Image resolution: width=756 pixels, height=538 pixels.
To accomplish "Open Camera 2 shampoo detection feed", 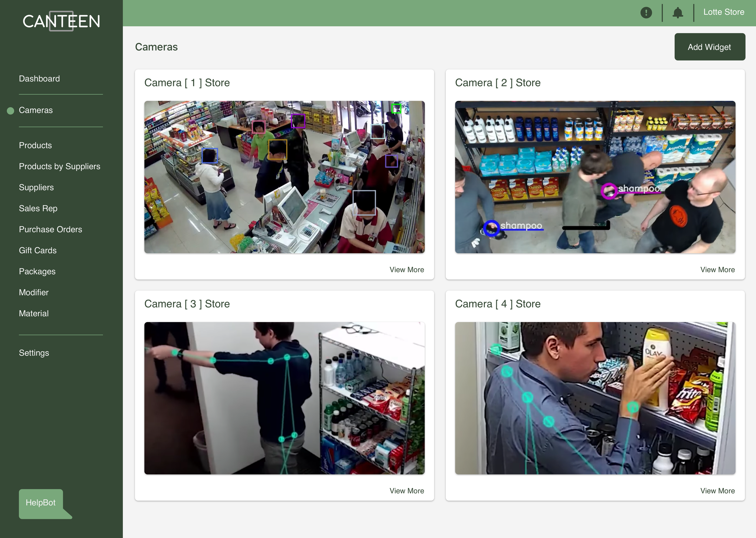I will pyautogui.click(x=595, y=177).
